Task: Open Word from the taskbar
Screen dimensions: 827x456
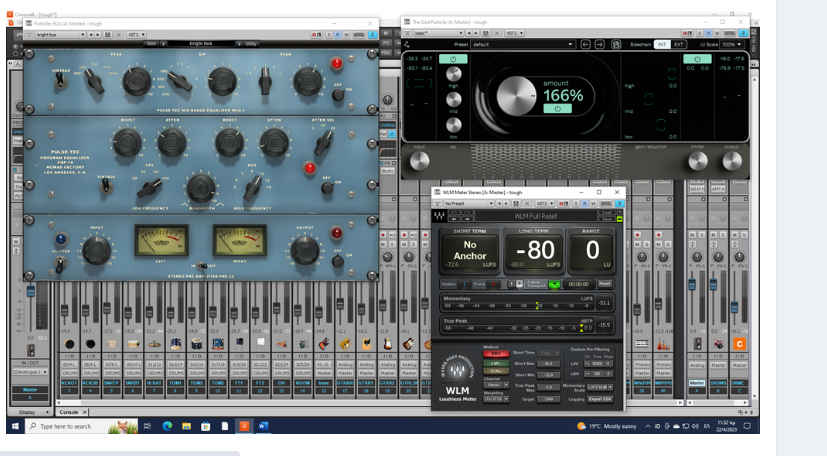Action: (x=263, y=426)
